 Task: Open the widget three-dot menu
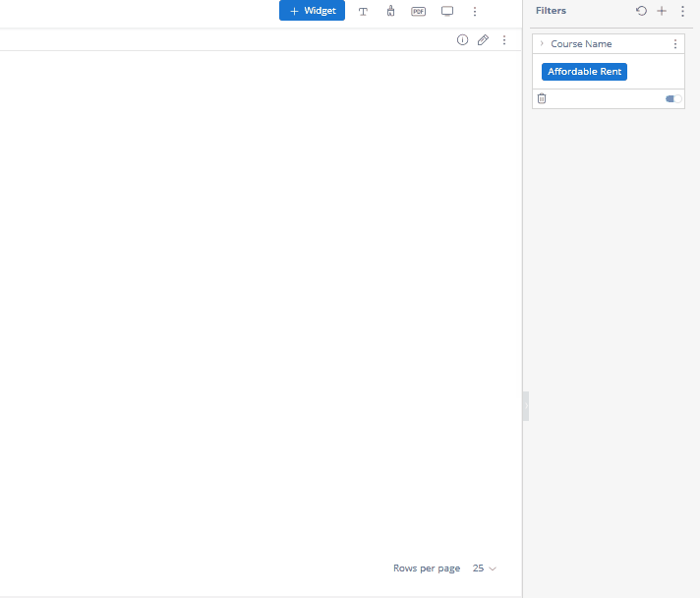[504, 40]
